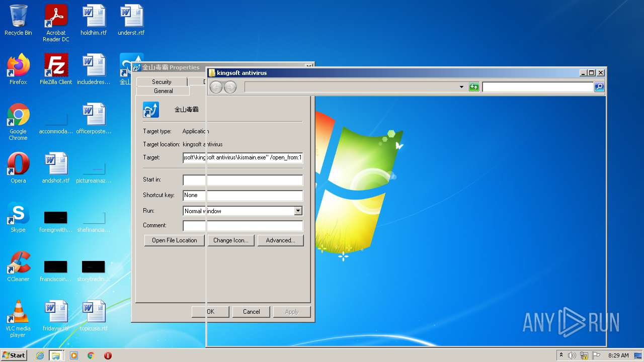Click the Explorer forward arrow button

tap(230, 87)
